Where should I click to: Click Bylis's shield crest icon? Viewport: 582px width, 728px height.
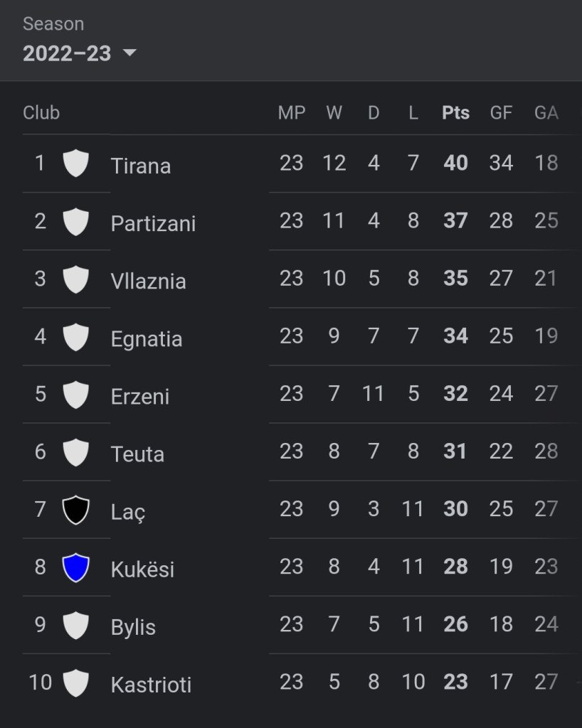[75, 626]
